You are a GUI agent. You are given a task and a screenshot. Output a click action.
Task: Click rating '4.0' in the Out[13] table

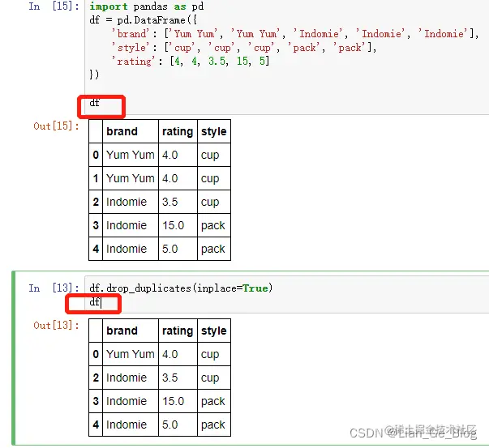[x=170, y=354]
